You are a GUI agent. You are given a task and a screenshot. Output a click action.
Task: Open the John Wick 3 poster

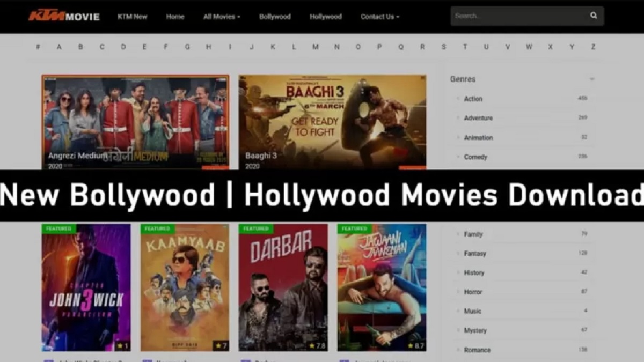click(86, 287)
